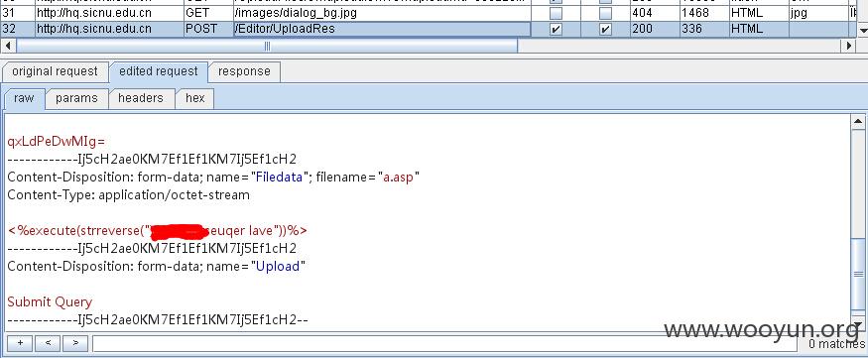Switch to the original request tab
Image resolution: width=868 pixels, height=358 pixels.
(55, 72)
